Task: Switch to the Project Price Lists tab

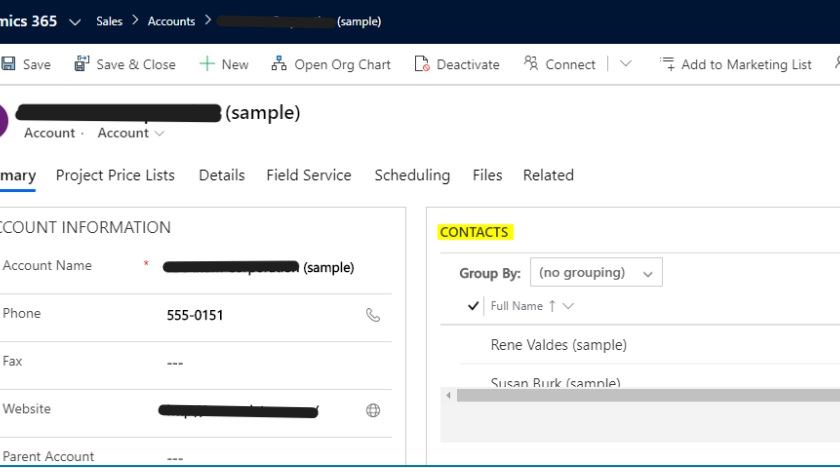Action: click(115, 175)
